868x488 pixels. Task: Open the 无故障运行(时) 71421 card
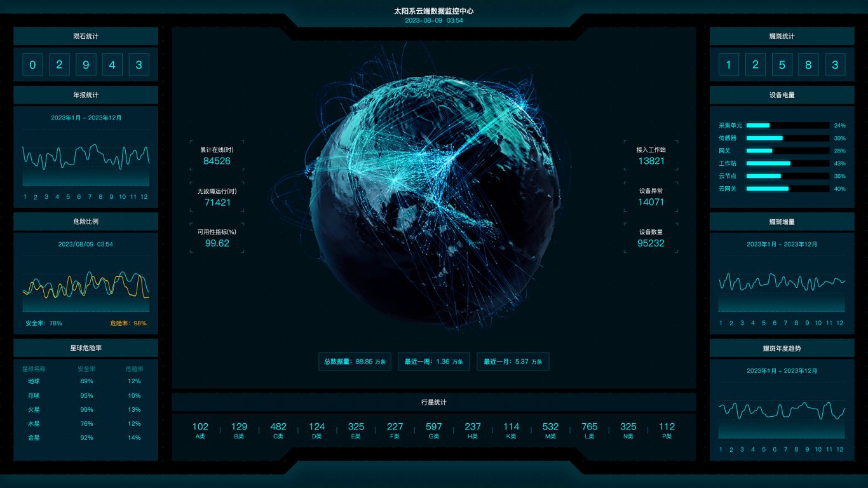point(217,197)
